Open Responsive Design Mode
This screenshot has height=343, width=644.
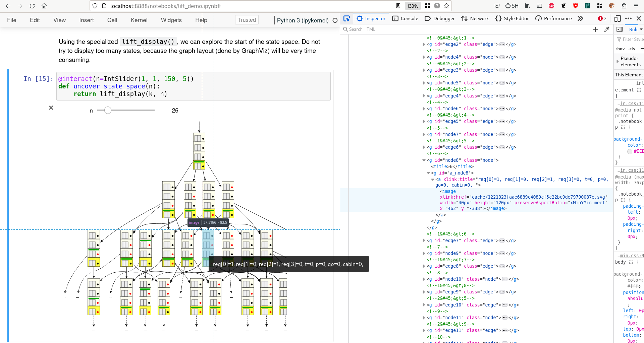click(618, 18)
